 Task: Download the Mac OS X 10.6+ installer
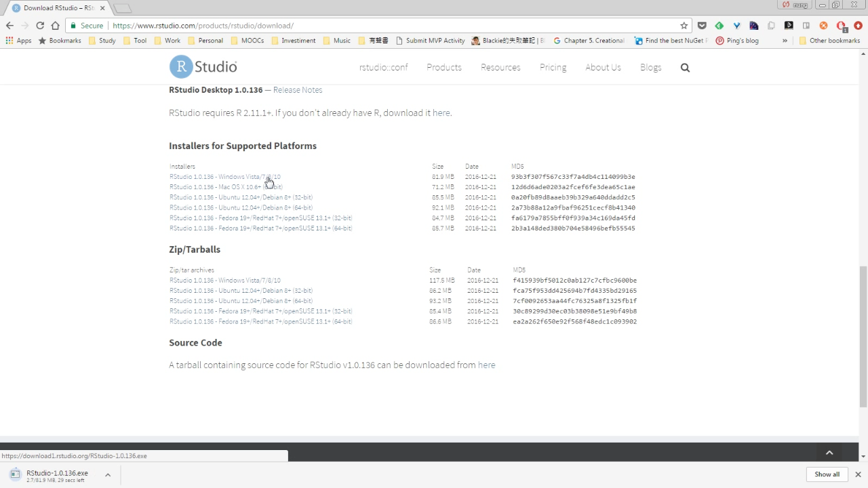click(226, 187)
